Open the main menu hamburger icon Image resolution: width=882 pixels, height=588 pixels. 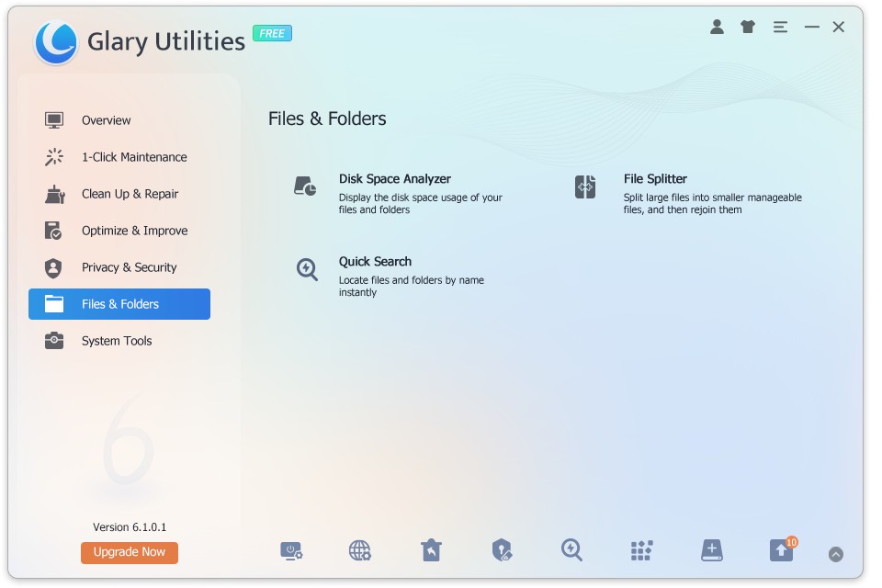click(780, 28)
